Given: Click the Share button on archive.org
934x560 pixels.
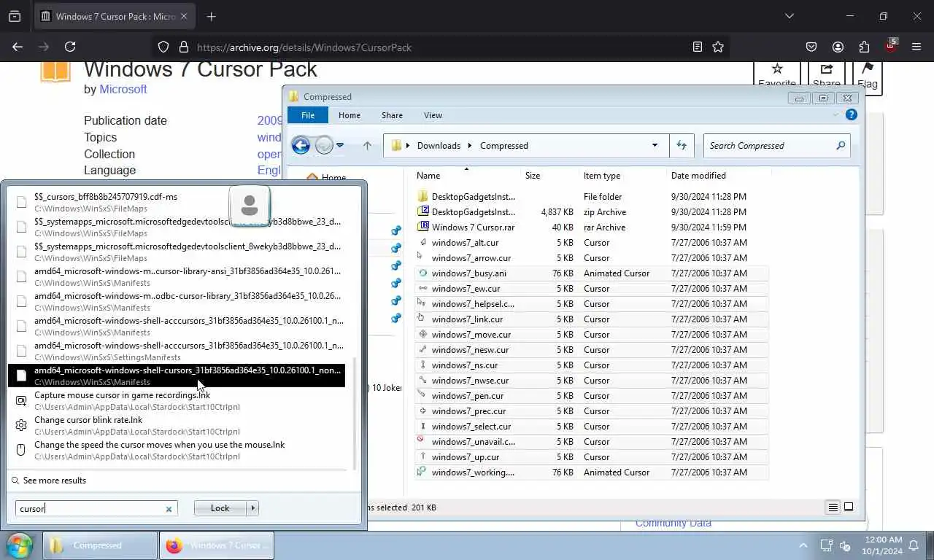Looking at the screenshot, I should [826, 74].
